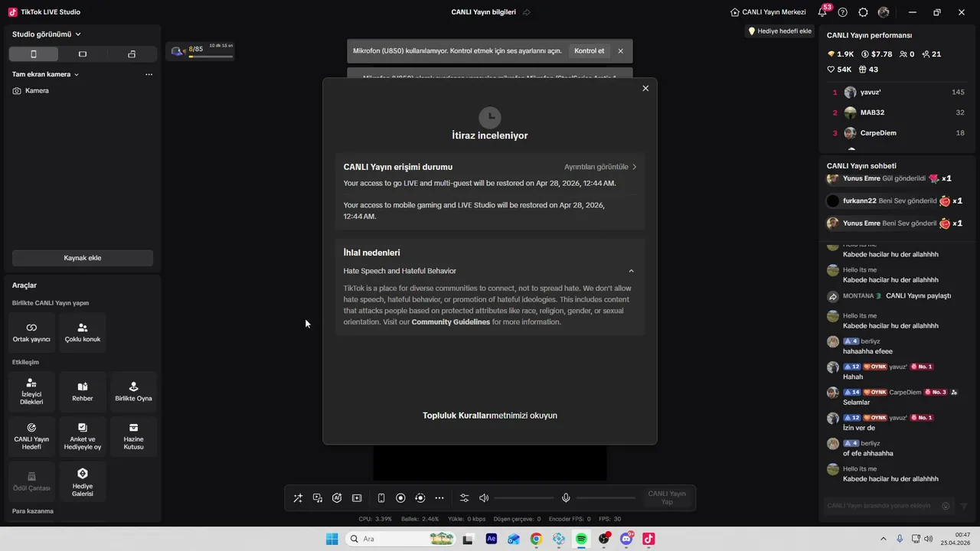The height and width of the screenshot is (551, 980).
Task: Open the help question mark icon
Action: pos(843,12)
